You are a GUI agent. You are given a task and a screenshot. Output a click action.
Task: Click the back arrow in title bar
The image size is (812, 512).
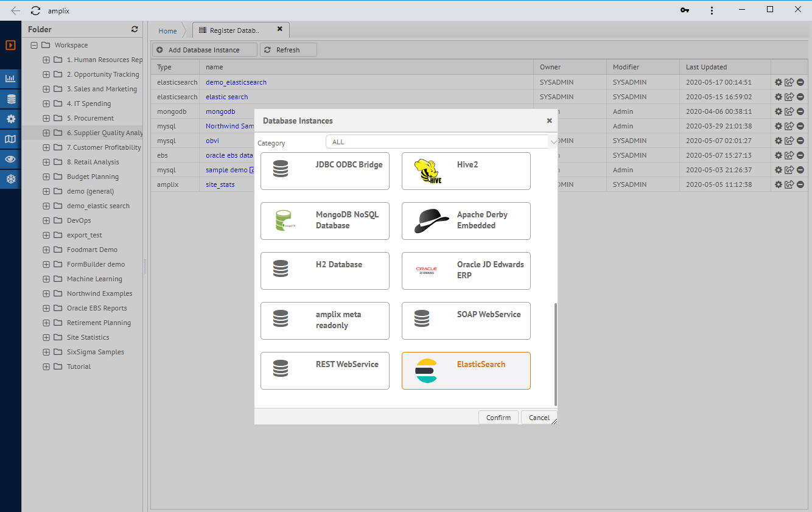tap(15, 10)
